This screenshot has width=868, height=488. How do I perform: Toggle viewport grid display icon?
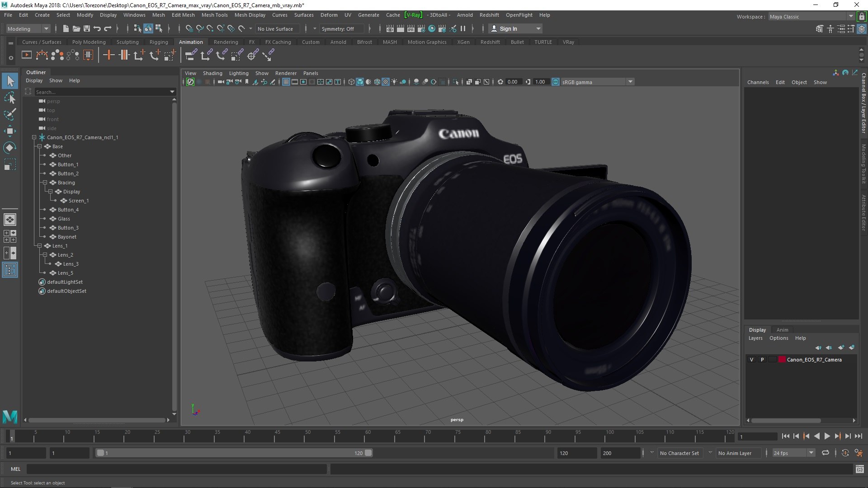coord(286,82)
